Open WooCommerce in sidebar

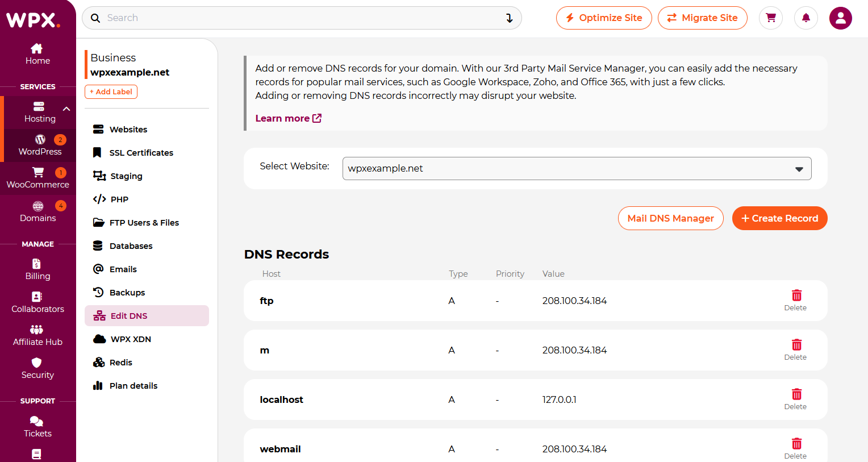pos(37,178)
